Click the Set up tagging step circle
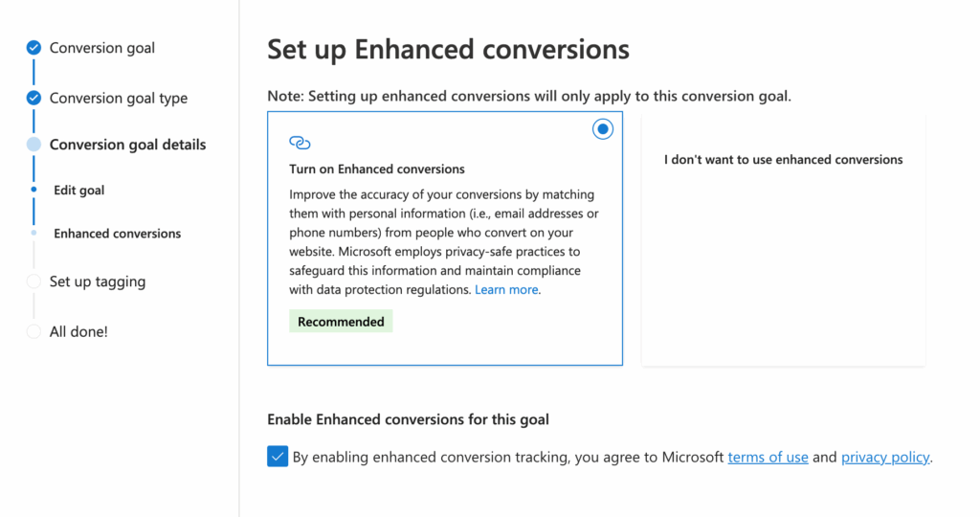 click(33, 281)
